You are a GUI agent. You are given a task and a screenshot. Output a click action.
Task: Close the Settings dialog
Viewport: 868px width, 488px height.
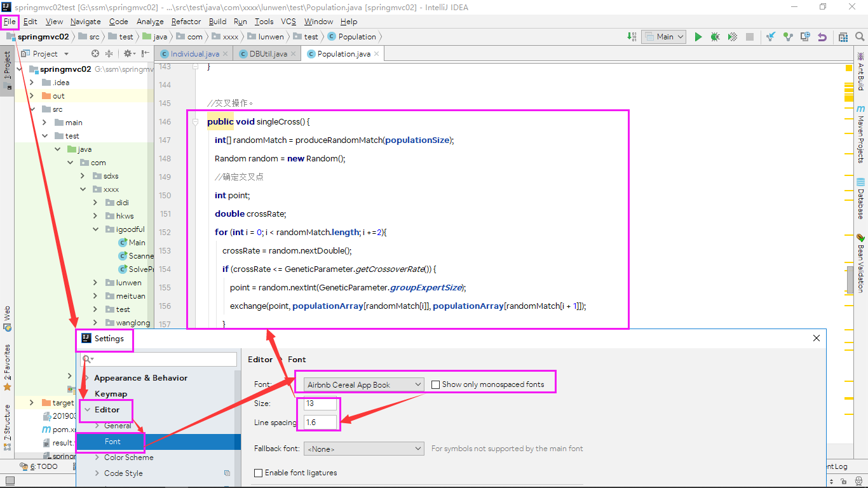(817, 339)
